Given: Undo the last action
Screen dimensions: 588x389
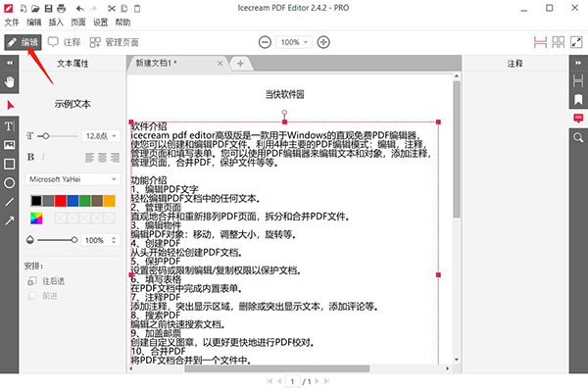Looking at the screenshot, I should [80, 8].
